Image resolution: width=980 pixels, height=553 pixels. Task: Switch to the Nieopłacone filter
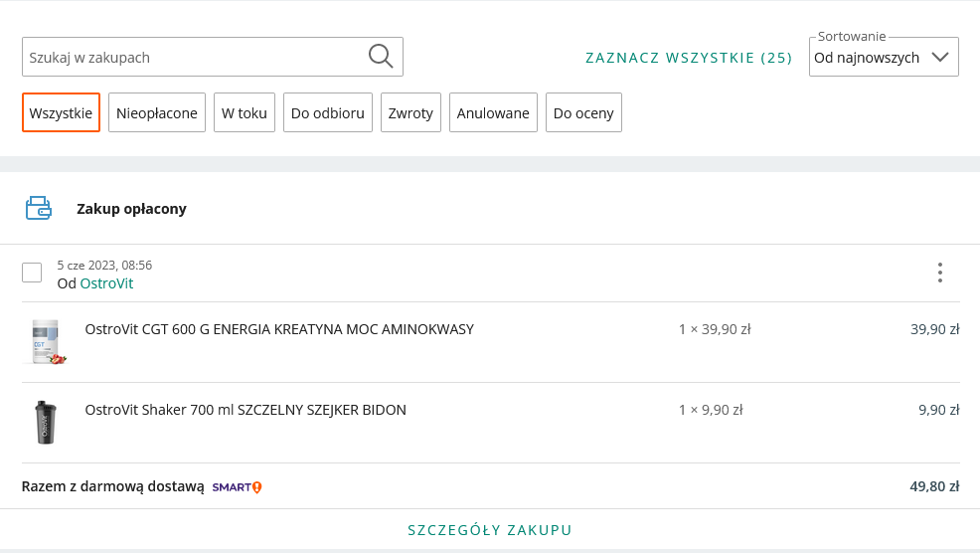[x=157, y=112]
